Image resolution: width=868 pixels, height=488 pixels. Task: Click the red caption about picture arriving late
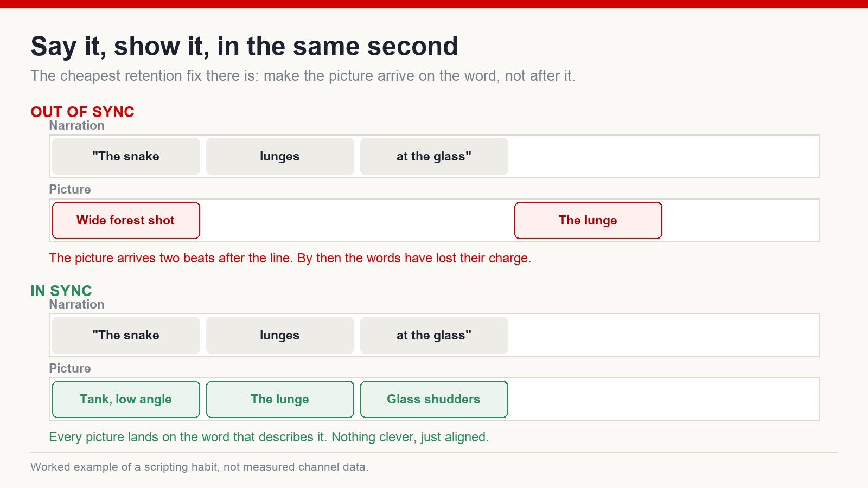[x=290, y=258]
